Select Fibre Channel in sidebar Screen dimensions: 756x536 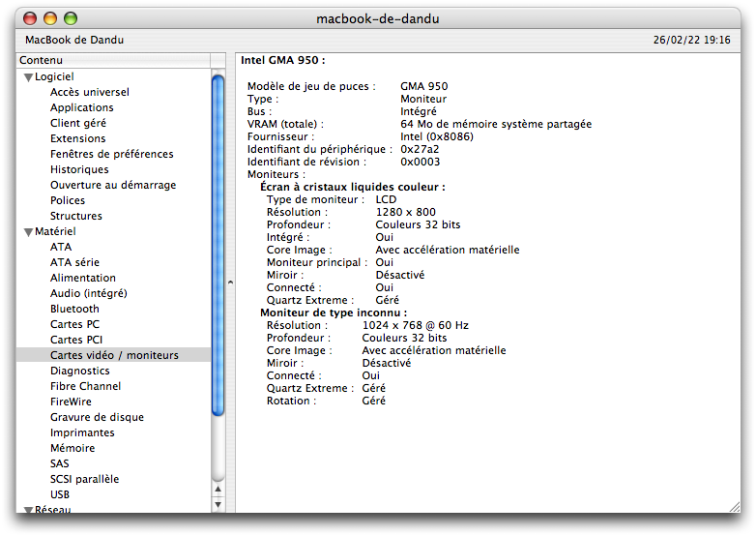click(85, 386)
